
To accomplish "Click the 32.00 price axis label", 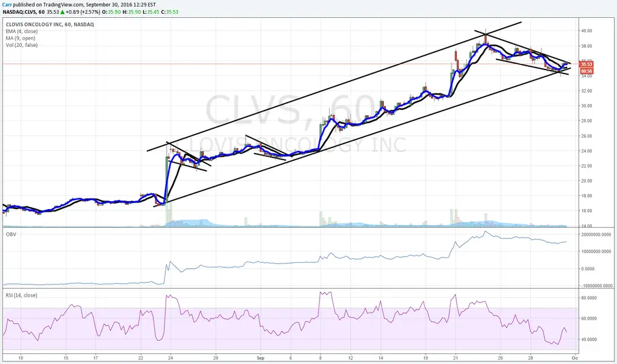I will pyautogui.click(x=587, y=91).
